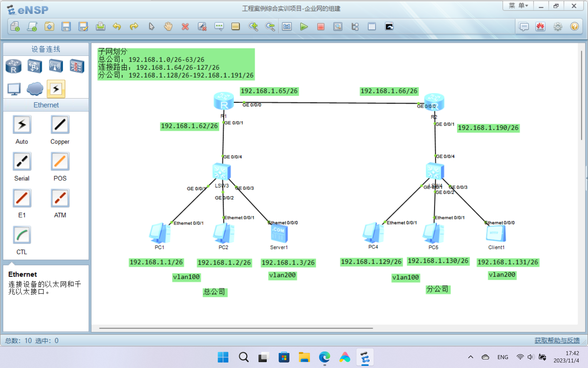Open help with question mark icon
This screenshot has height=368, width=588.
coord(575,27)
